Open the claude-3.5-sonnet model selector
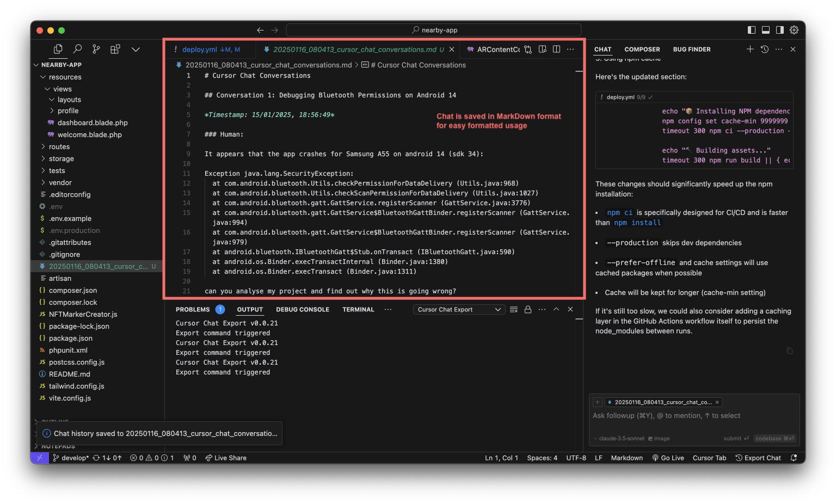Image resolution: width=836 pixels, height=504 pixels. [619, 439]
